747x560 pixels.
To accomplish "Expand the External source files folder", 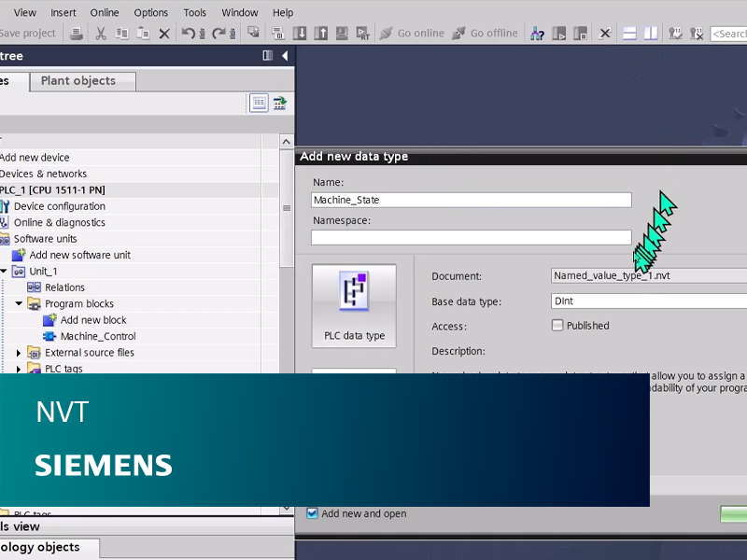I will click(x=19, y=353).
